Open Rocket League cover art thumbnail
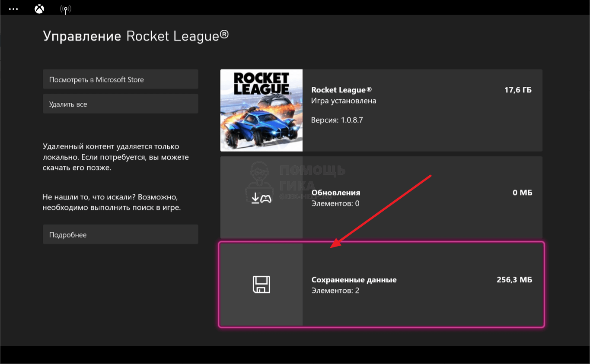Viewport: 590px width, 364px height. click(262, 111)
